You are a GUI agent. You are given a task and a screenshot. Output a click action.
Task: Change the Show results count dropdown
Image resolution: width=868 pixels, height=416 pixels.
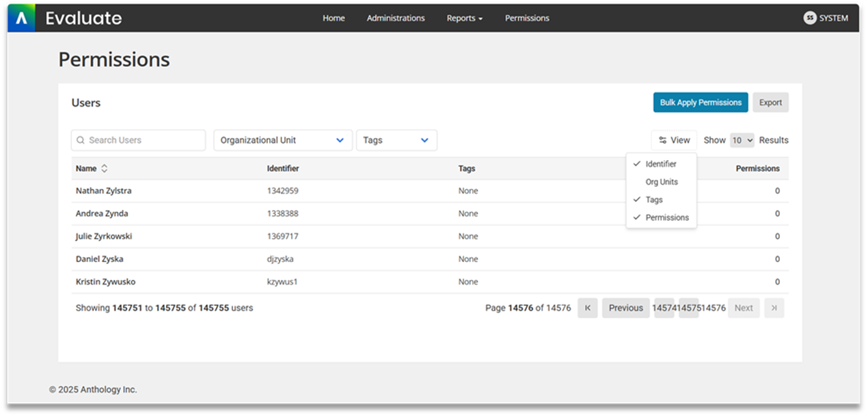point(742,140)
